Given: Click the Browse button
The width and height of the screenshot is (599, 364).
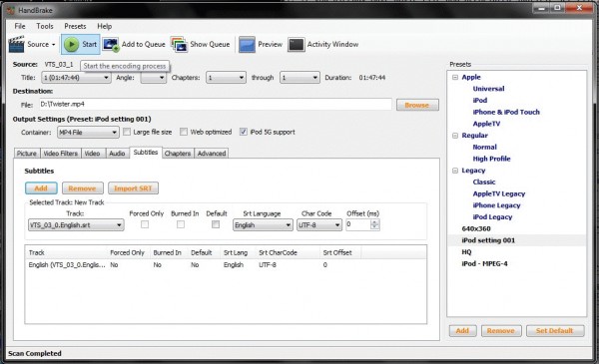Looking at the screenshot, I should (417, 105).
